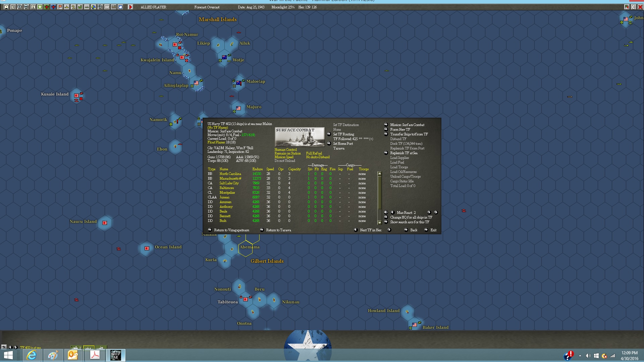Select Form New TF option
This screenshot has width=644, height=362.
(400, 130)
